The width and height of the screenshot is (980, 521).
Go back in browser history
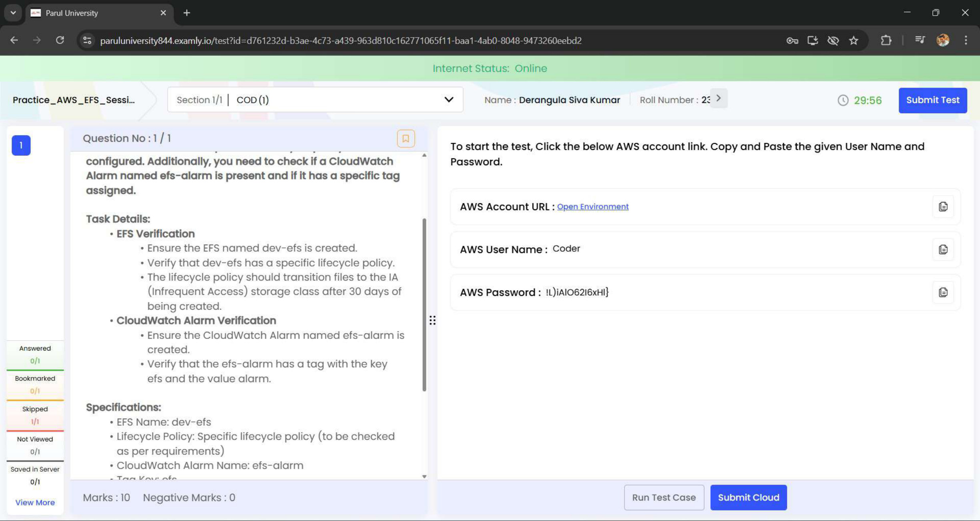[x=14, y=40]
